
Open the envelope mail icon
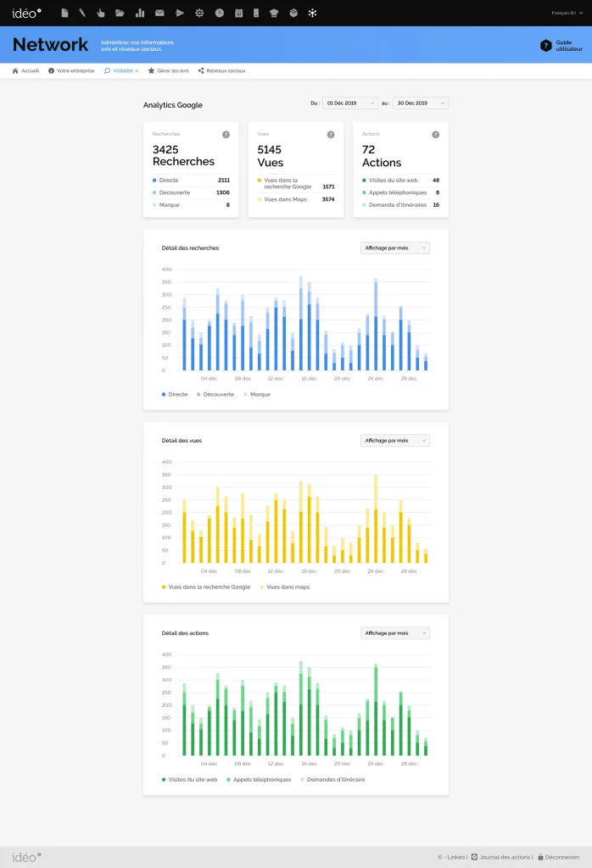159,13
